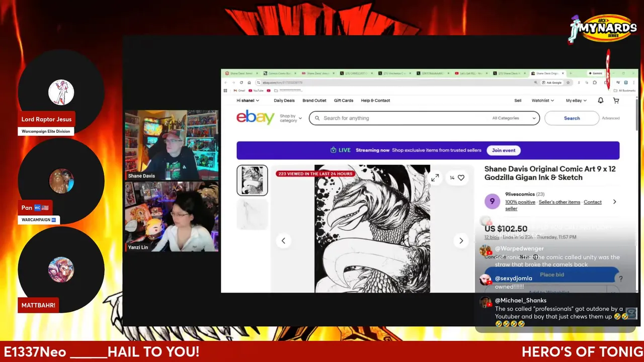This screenshot has width=644, height=362.
Task: Expand image to full screen view
Action: point(435,177)
